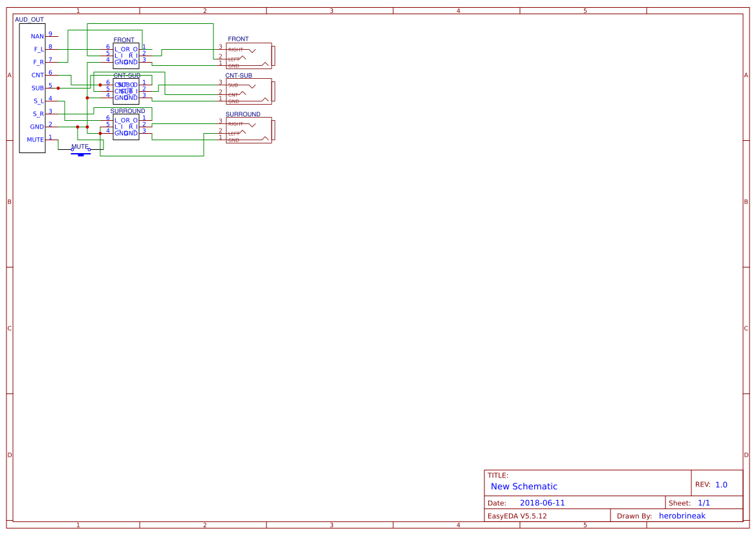Click the RIGHT pin label inside FRONT jack
The width and height of the screenshot is (756, 535).
pos(236,50)
